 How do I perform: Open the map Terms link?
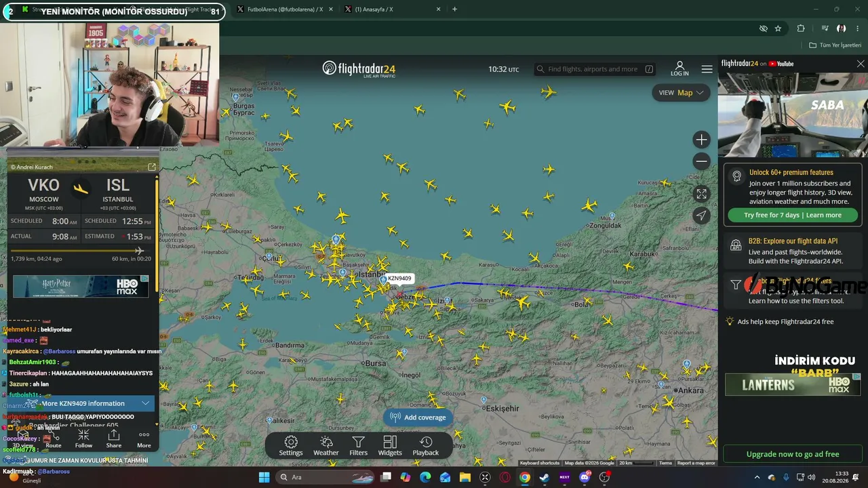point(665,463)
